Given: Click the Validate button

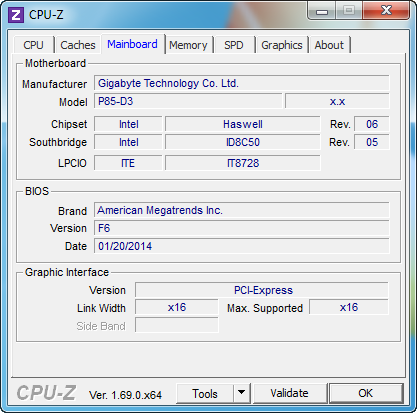Looking at the screenshot, I should (289, 393).
